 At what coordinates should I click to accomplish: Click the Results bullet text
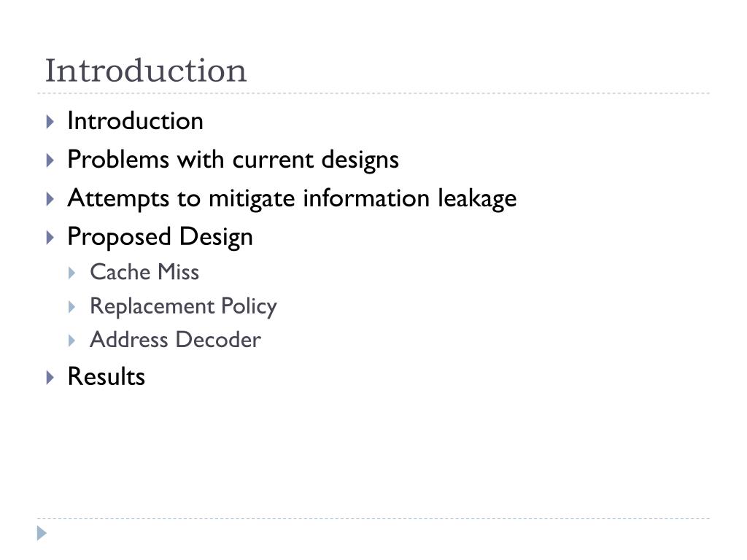(x=107, y=377)
